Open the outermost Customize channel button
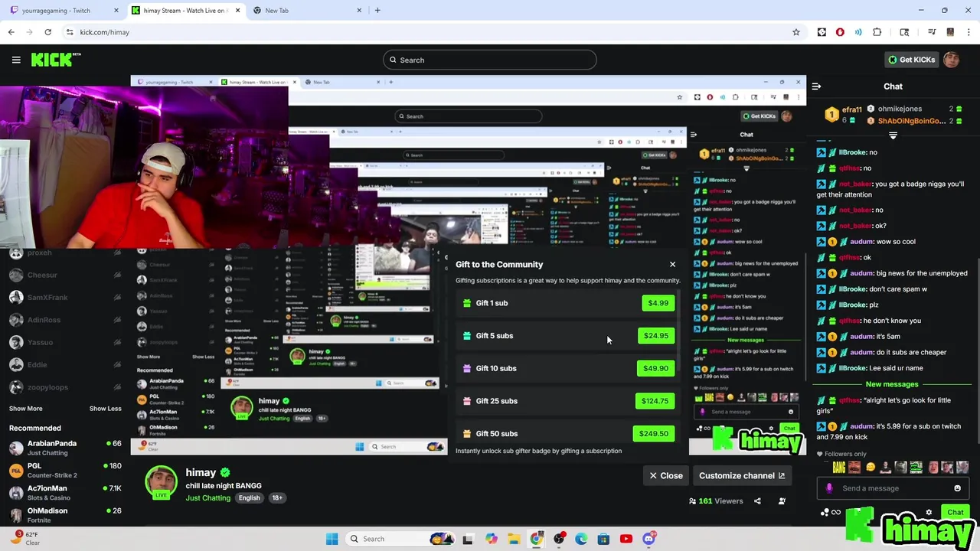The image size is (980, 551). tap(741, 476)
